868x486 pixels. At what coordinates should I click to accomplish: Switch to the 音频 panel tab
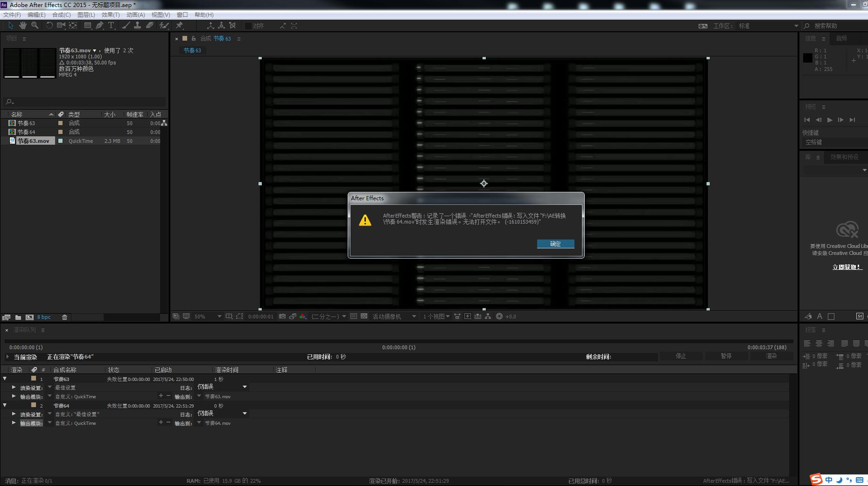841,39
